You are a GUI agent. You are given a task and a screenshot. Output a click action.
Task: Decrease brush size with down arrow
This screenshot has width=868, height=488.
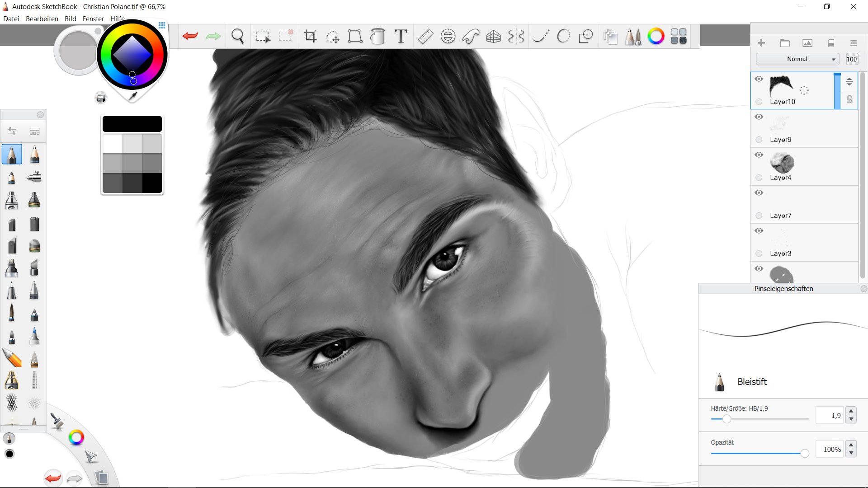[851, 419]
